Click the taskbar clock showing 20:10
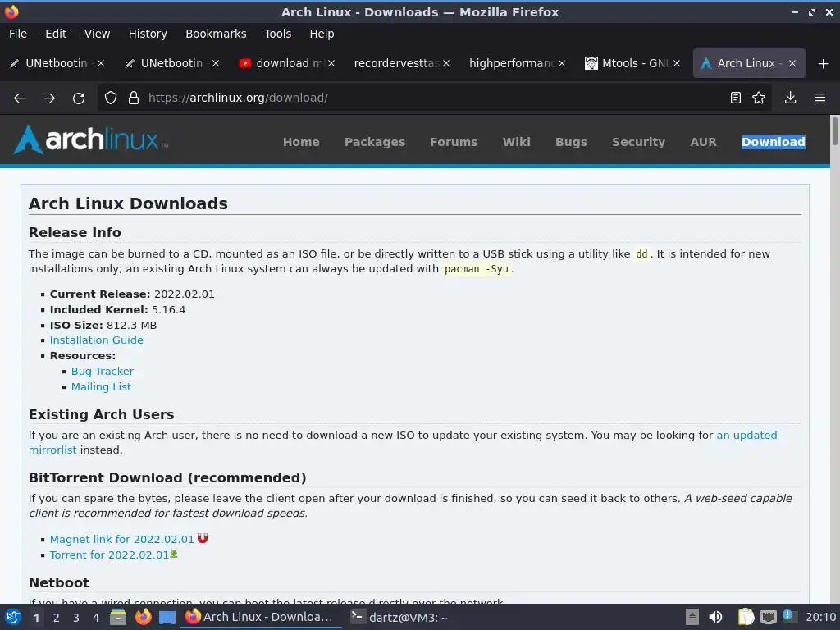840x630 pixels. [x=820, y=617]
